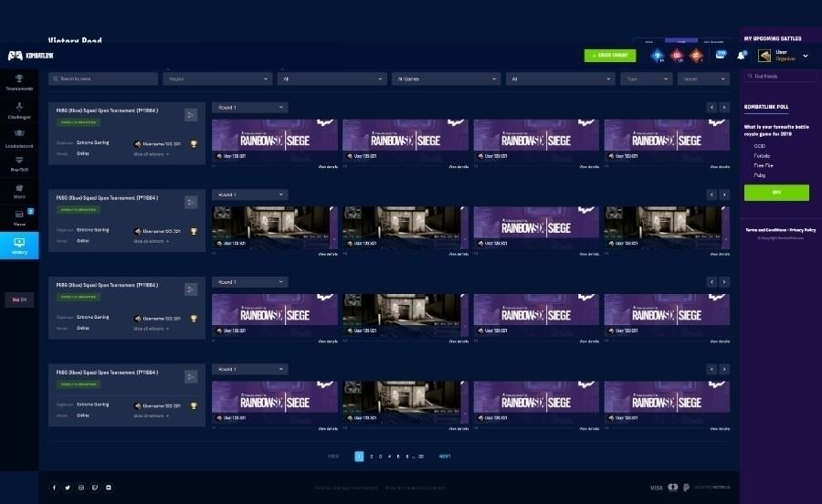The width and height of the screenshot is (822, 504).
Task: Select the highlighted Victory sidebar item
Action: coord(19,246)
